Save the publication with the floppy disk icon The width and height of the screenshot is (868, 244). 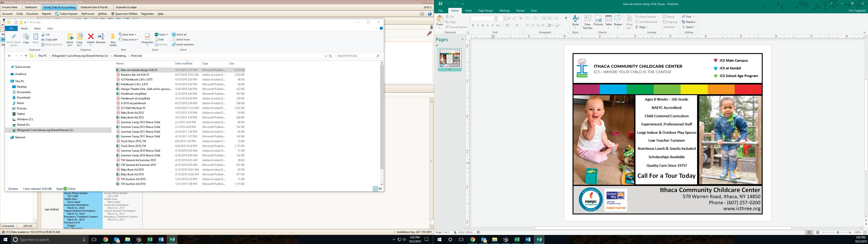point(440,3)
